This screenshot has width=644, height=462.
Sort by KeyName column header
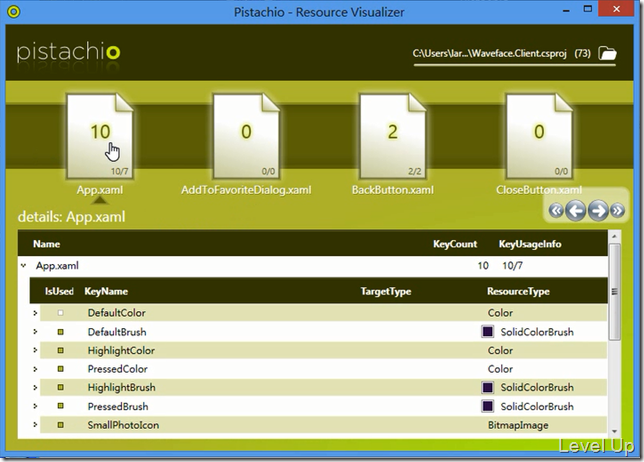point(106,291)
